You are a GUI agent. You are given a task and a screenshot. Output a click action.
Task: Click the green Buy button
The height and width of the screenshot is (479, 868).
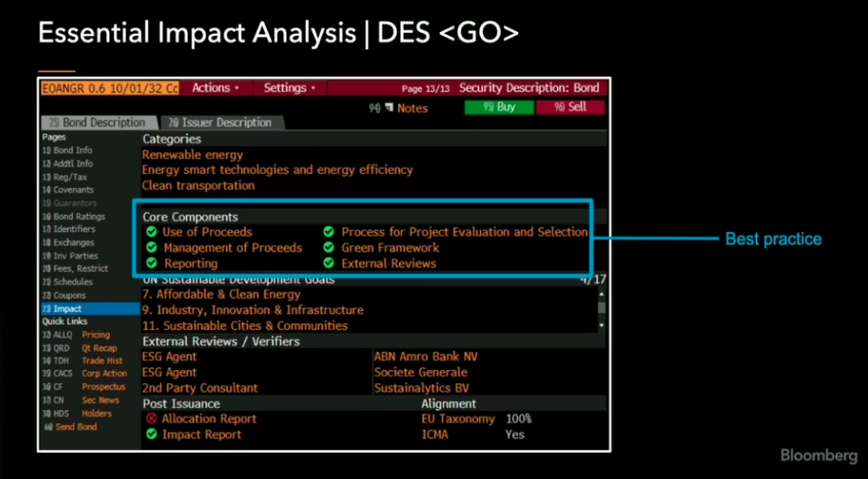tap(499, 107)
